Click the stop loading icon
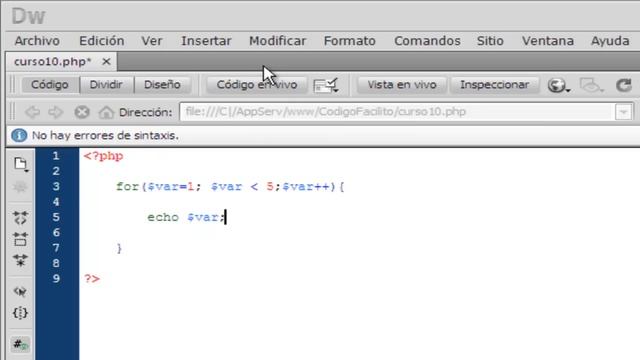 point(82,112)
